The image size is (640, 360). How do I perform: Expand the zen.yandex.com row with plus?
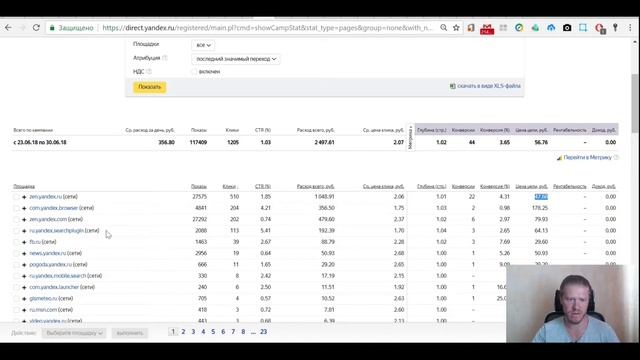coord(24,219)
